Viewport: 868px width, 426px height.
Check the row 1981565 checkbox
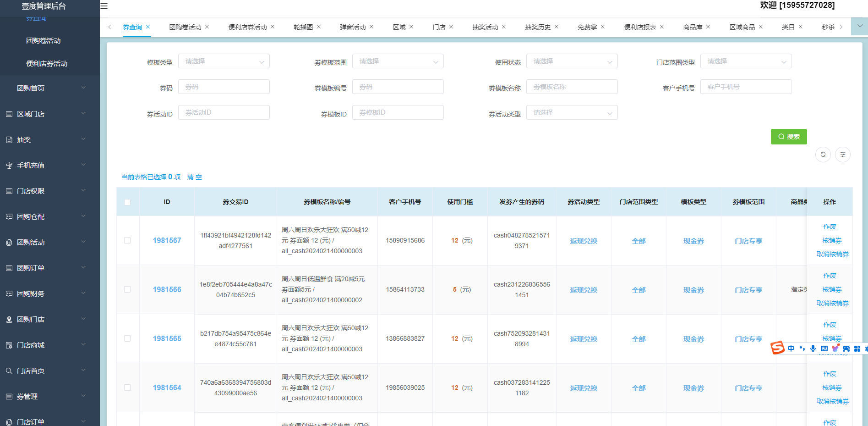pos(127,338)
